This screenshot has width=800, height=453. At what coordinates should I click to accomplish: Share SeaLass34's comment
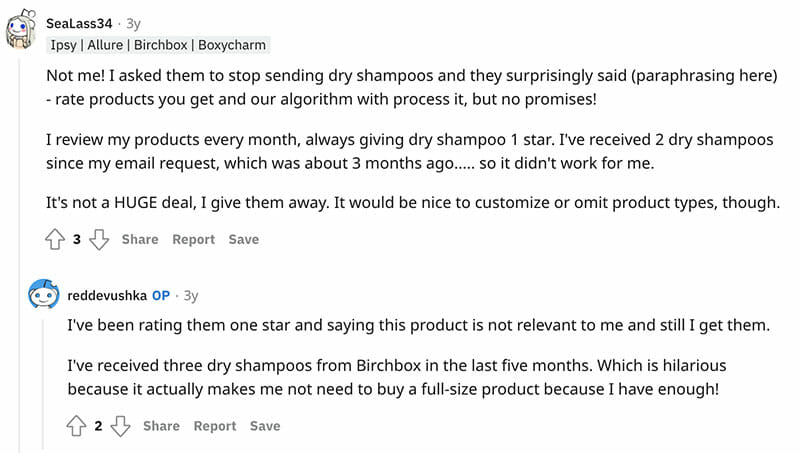coord(140,240)
